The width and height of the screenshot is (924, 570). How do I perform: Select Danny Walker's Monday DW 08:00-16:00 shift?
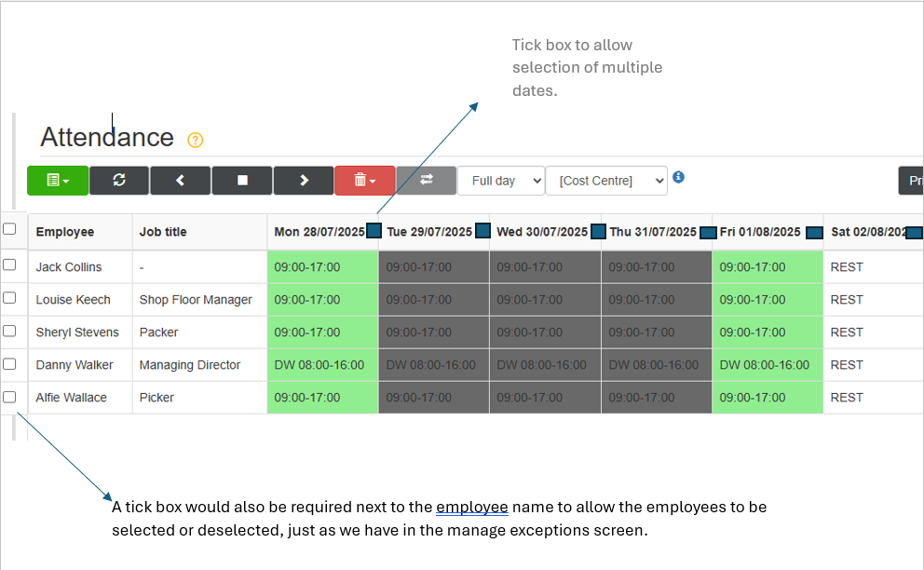tap(322, 365)
